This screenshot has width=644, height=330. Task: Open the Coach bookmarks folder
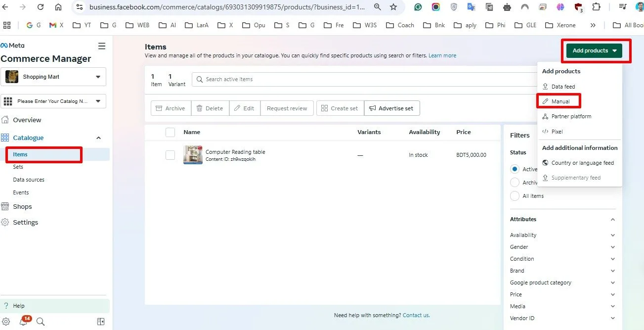coord(400,25)
